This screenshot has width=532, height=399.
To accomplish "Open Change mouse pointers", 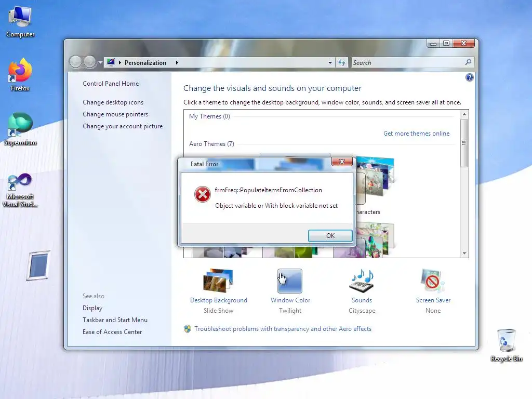I will [115, 114].
